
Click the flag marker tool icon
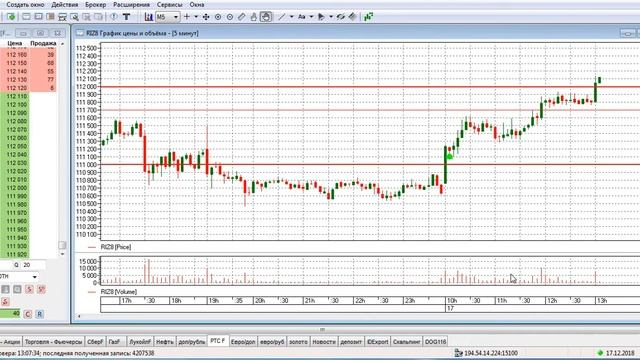(x=321, y=17)
